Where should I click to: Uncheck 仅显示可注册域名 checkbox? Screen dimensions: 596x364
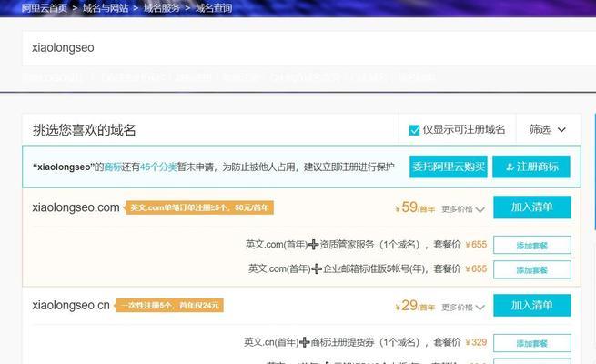414,130
